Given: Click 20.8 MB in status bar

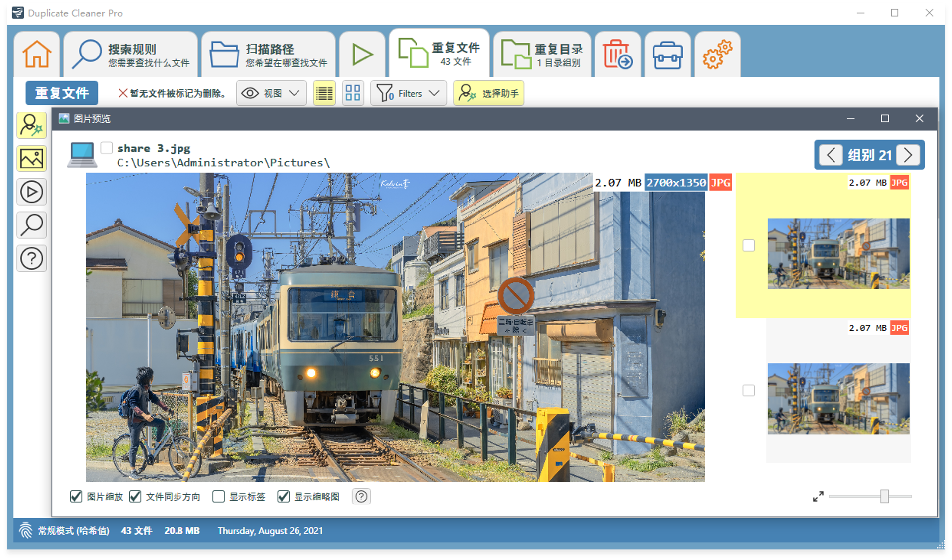Looking at the screenshot, I should coord(182,531).
